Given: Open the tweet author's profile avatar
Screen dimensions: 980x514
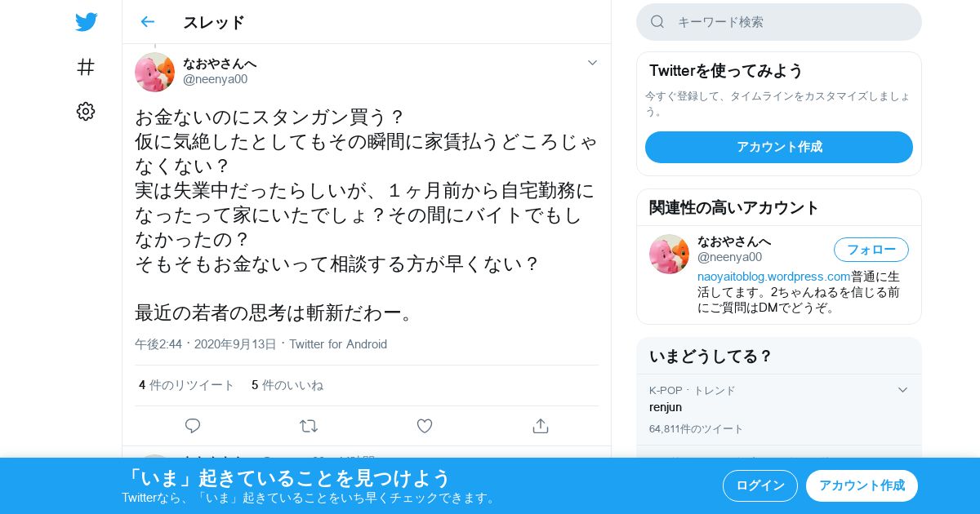Looking at the screenshot, I should (154, 72).
